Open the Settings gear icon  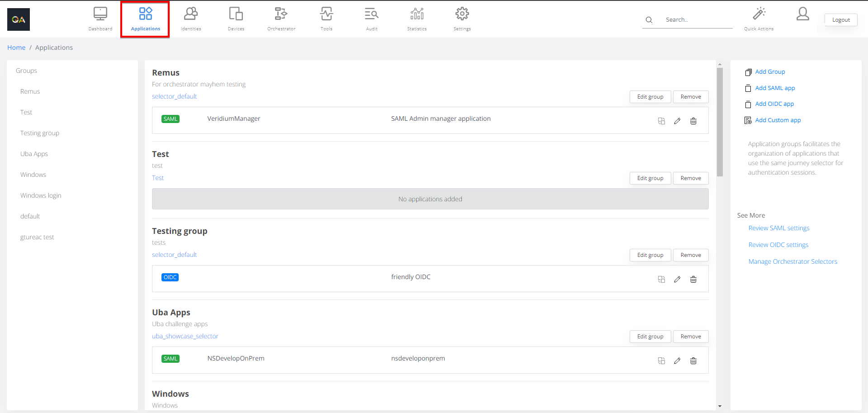[x=462, y=14]
